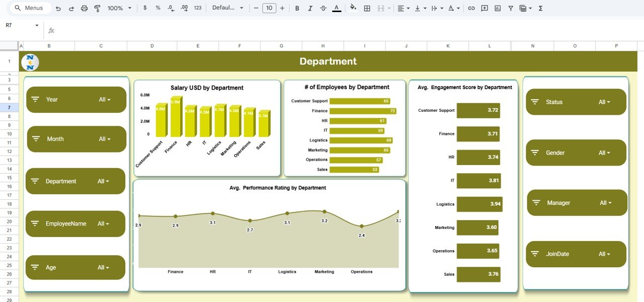Open the functions sigma menu
644x302 pixels.
[x=540, y=8]
